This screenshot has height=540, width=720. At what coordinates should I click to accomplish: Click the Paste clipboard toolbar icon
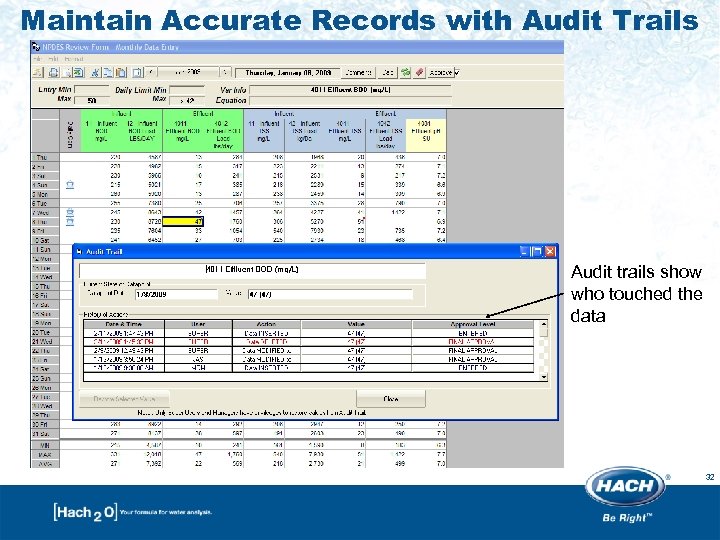(121, 72)
